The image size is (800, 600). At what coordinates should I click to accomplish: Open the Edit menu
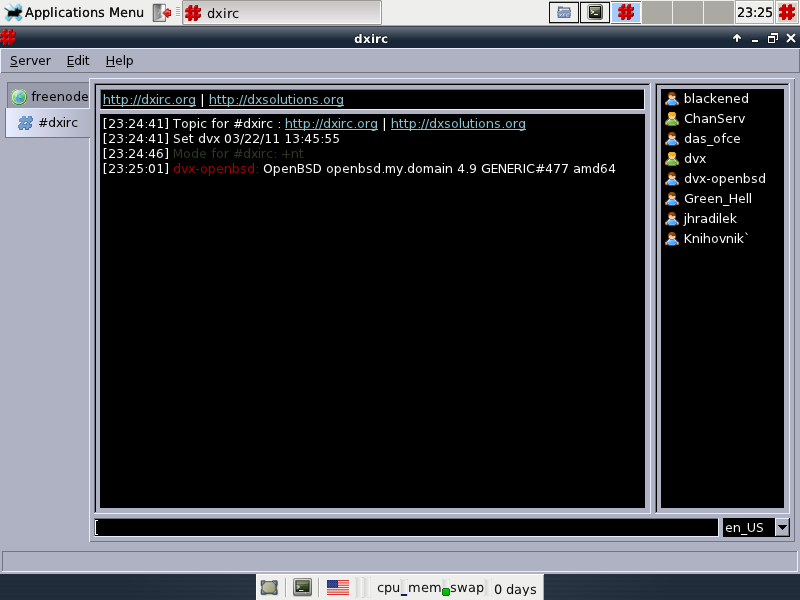point(78,61)
